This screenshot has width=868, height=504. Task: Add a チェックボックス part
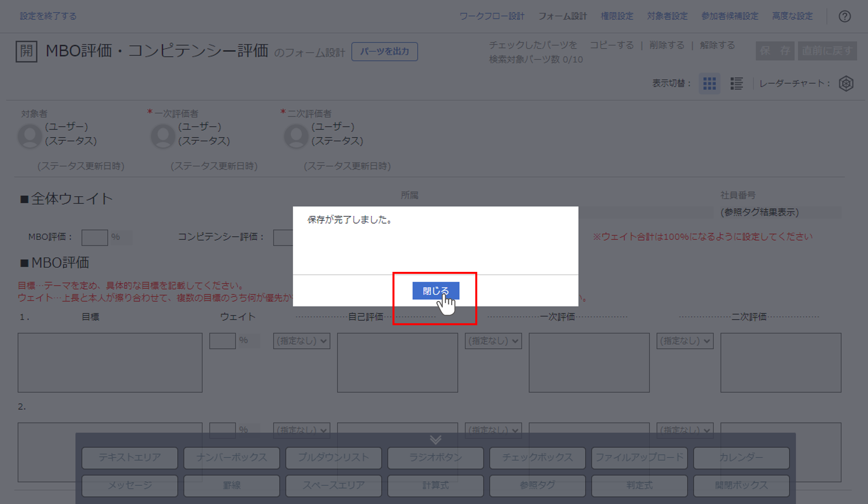point(538,458)
